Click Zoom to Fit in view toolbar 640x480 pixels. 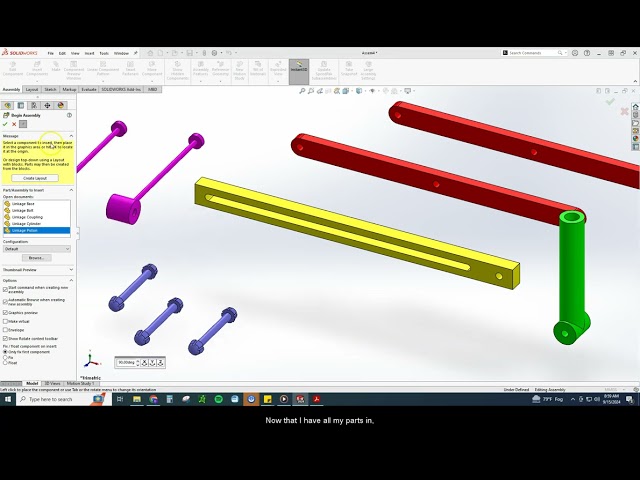click(302, 91)
